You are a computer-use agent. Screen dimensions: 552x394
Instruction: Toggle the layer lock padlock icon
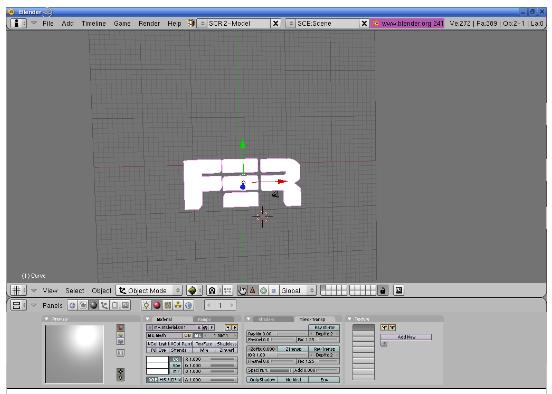click(383, 290)
